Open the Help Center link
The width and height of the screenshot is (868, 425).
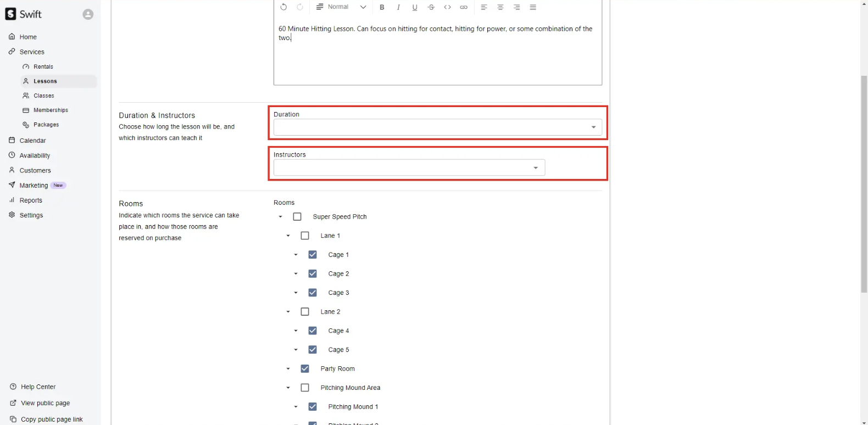(38, 387)
